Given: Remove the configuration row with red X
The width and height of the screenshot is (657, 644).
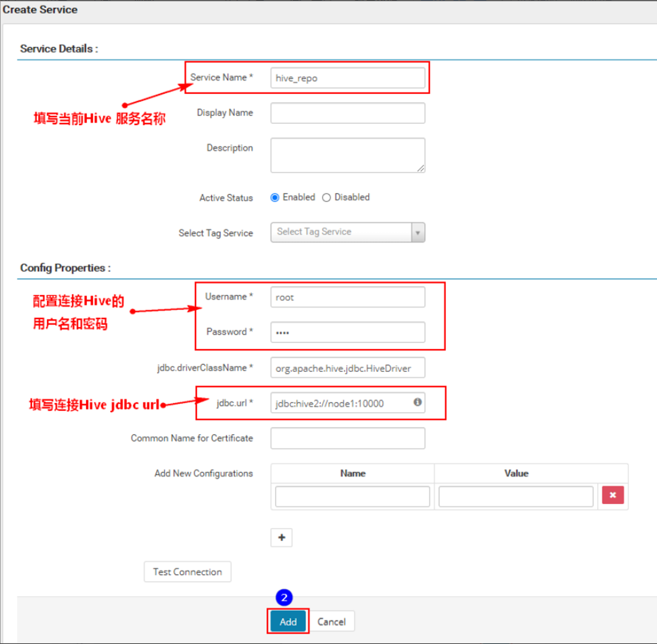Looking at the screenshot, I should coord(613,495).
